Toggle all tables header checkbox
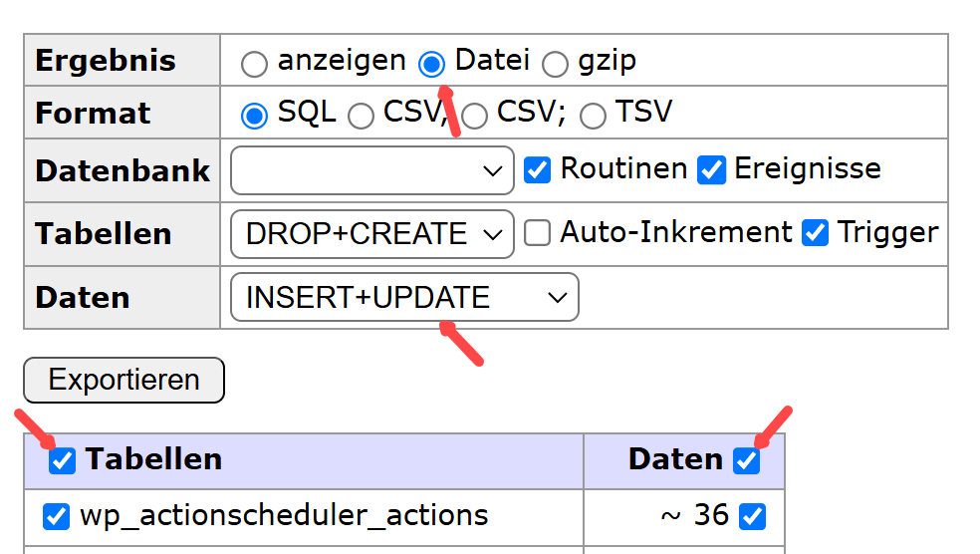The height and width of the screenshot is (554, 980). 62,460
